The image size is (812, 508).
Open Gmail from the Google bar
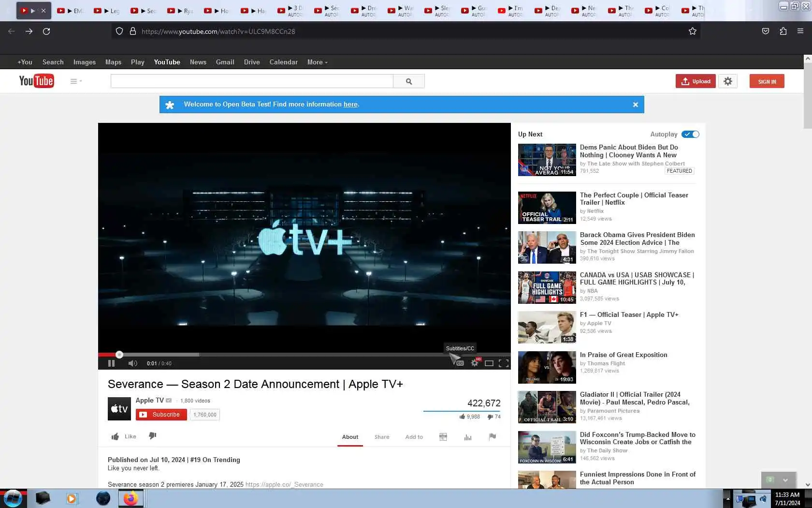point(225,62)
